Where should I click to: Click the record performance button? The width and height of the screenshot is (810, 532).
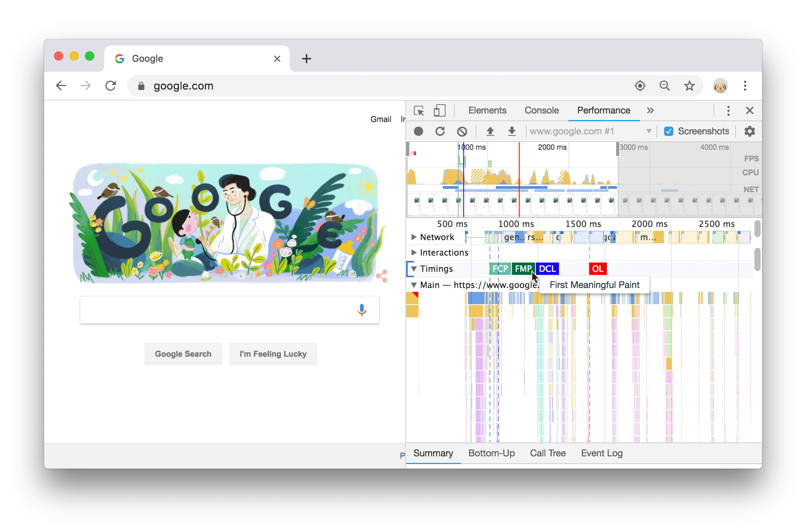pos(419,130)
